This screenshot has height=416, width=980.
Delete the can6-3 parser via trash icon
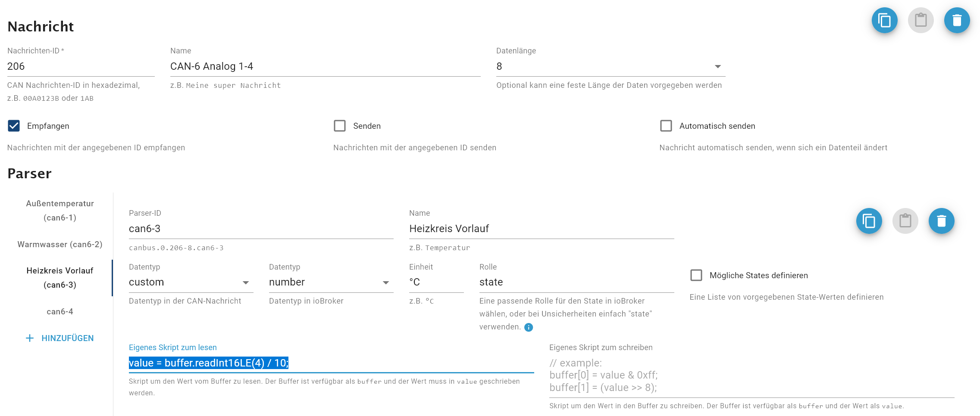941,221
